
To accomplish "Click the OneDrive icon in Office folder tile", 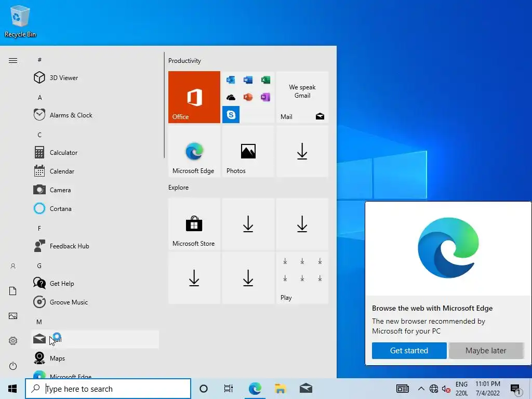I will pyautogui.click(x=231, y=97).
